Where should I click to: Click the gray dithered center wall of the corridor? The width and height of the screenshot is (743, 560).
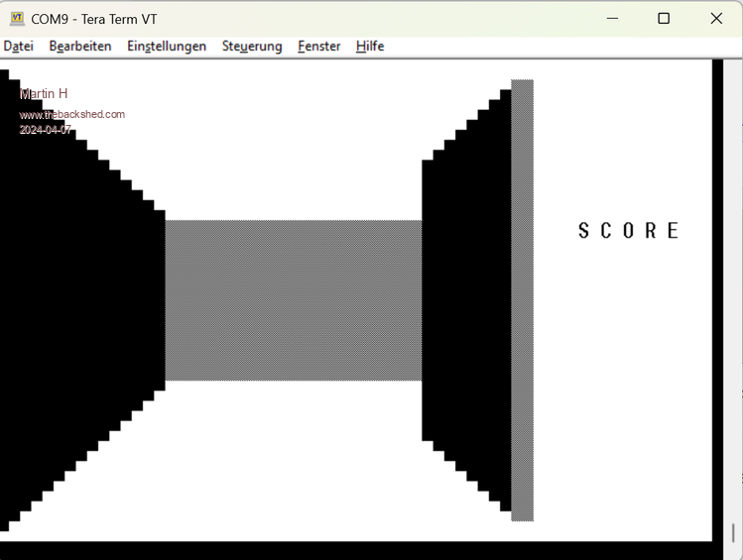tap(294, 300)
